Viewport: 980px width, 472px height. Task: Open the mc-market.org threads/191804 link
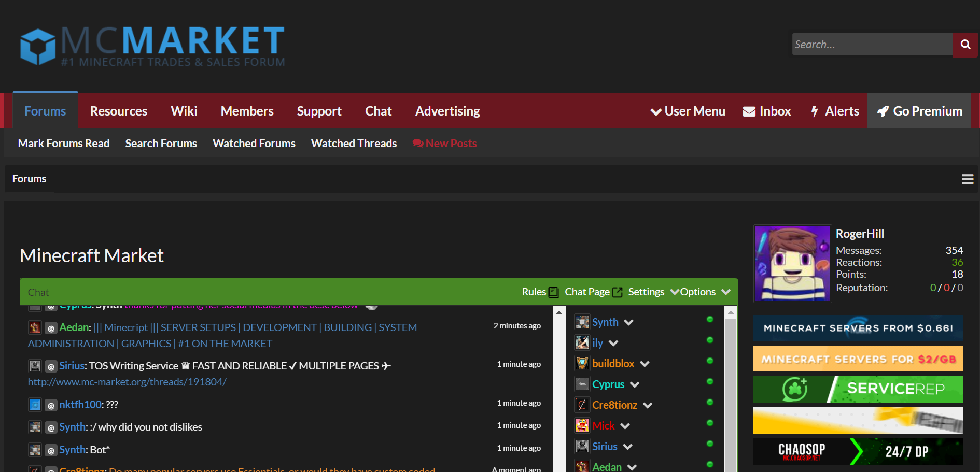tap(127, 382)
